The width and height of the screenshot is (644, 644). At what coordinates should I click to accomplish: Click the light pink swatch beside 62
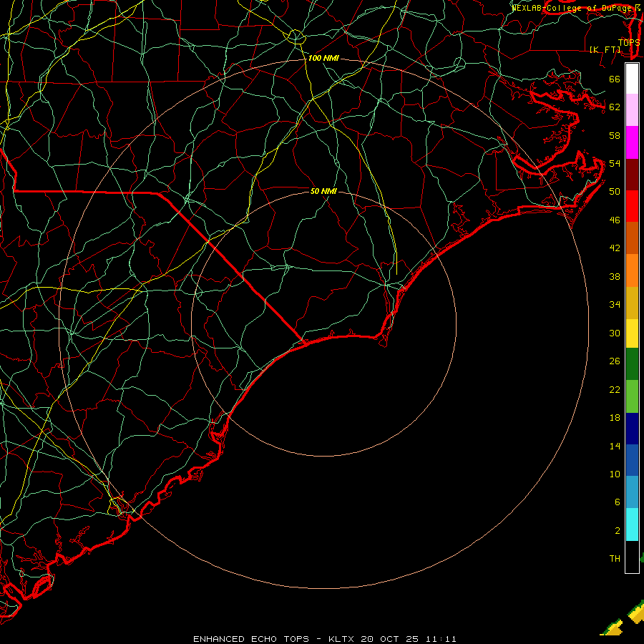tap(632, 110)
